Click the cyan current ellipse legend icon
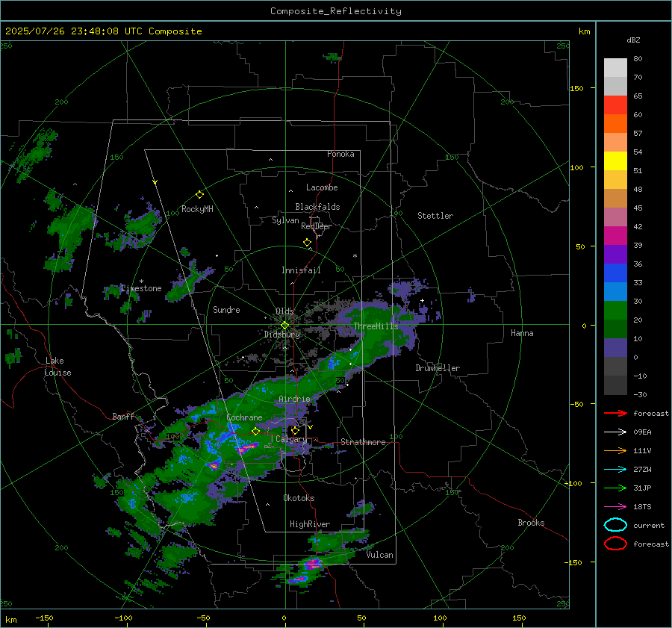The height and width of the screenshot is (628, 672). (x=615, y=525)
